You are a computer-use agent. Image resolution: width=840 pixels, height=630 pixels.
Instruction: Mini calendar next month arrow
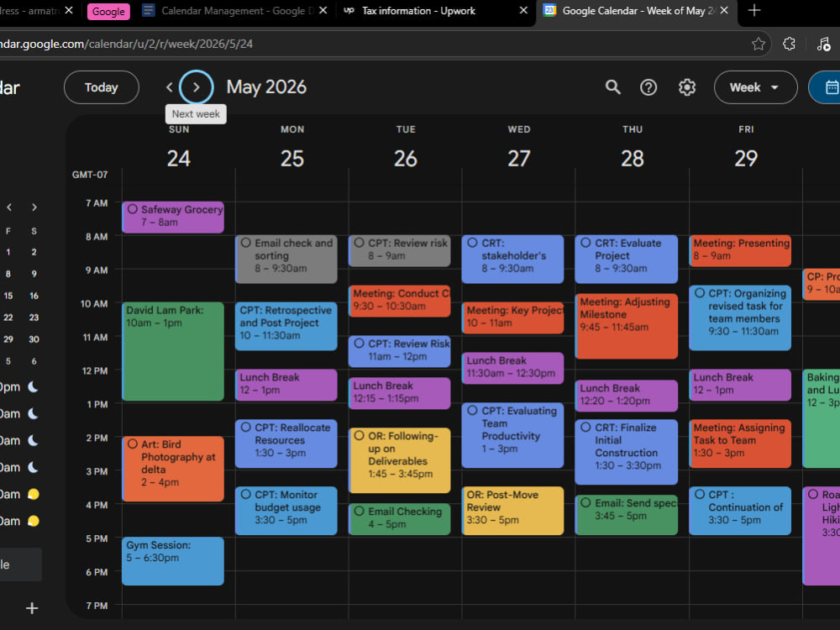coord(34,207)
